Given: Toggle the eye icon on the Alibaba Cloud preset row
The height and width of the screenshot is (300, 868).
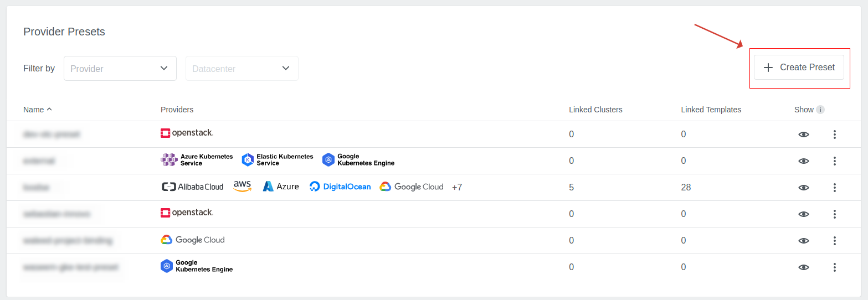Looking at the screenshot, I should coord(803,188).
